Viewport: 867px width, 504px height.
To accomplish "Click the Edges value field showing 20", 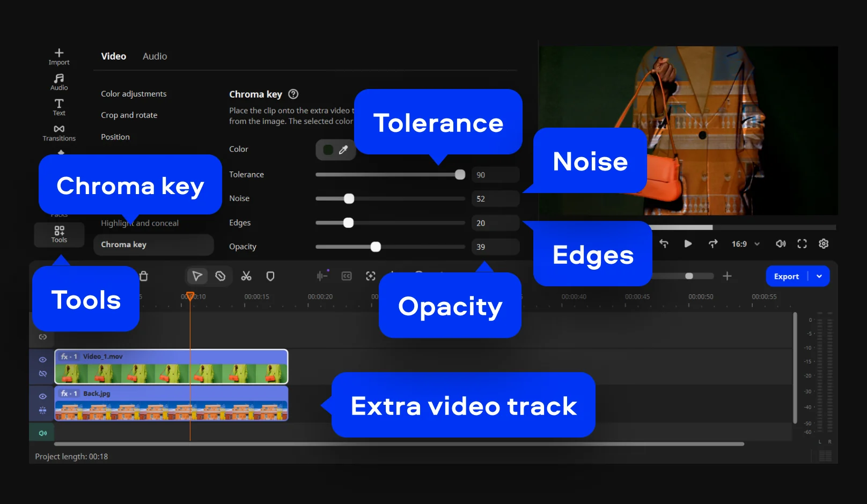I will 495,223.
